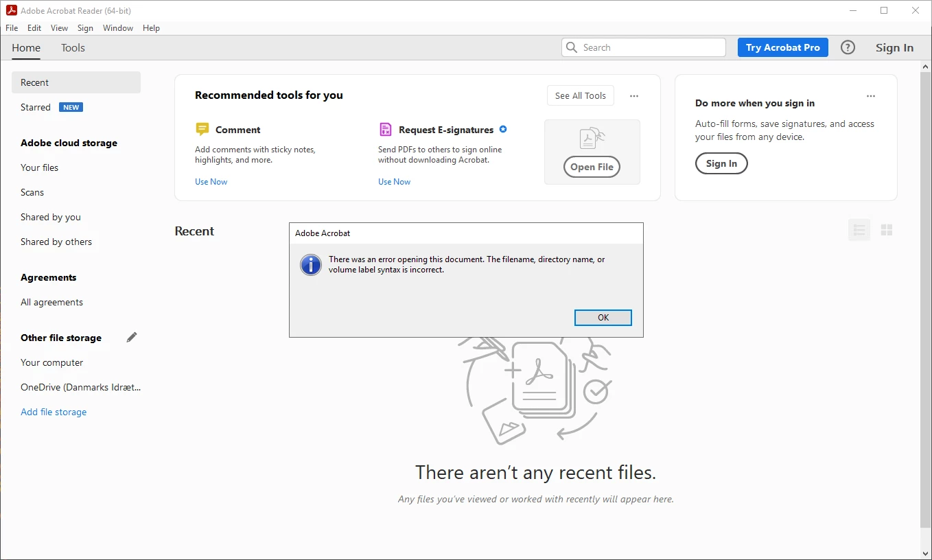
Task: Close the Acrobat Reader window
Action: click(916, 10)
